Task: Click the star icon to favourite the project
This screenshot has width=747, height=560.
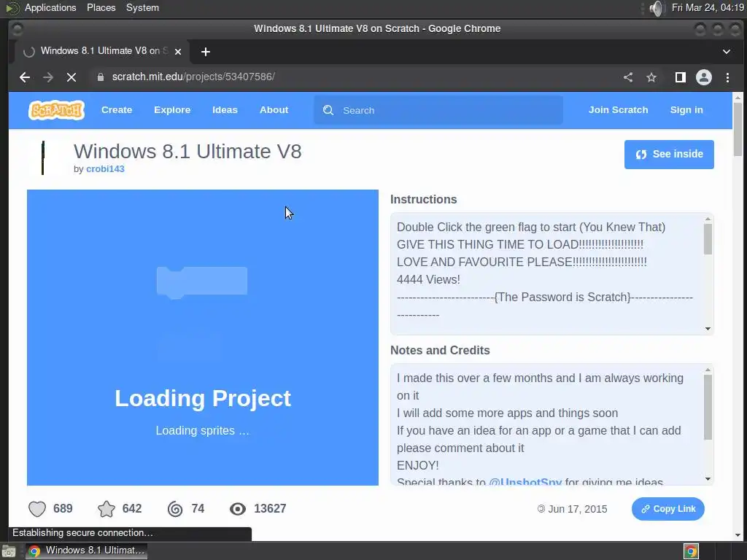Action: coord(107,509)
